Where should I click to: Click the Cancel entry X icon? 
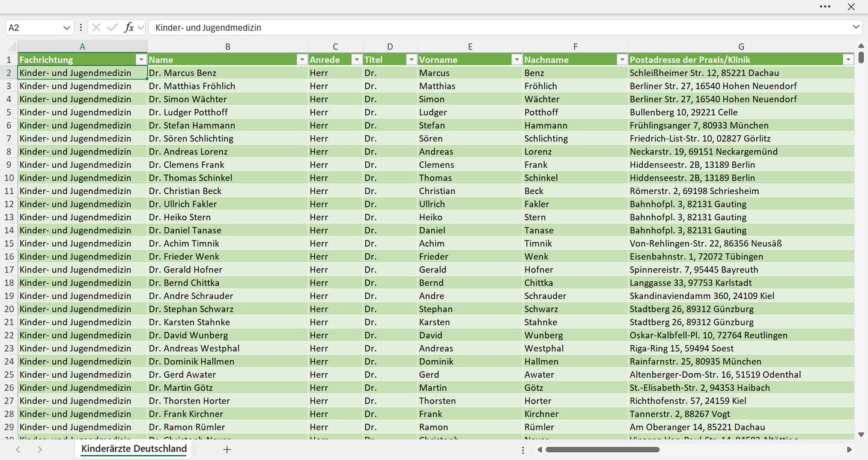click(97, 28)
